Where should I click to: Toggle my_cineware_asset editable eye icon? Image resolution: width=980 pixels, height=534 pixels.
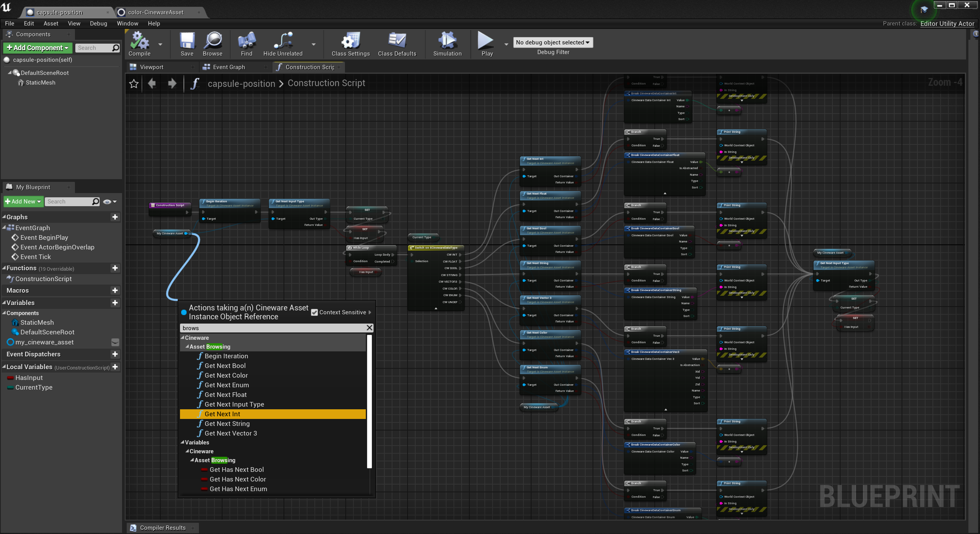click(115, 342)
